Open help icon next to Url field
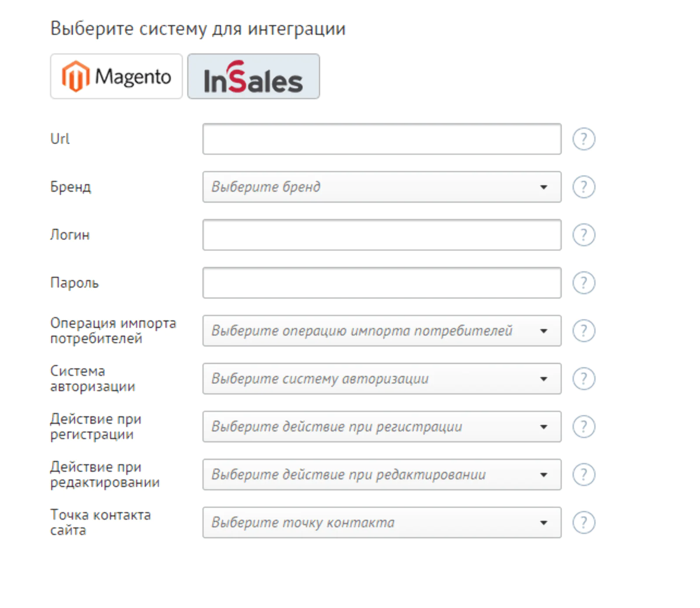 tap(584, 139)
